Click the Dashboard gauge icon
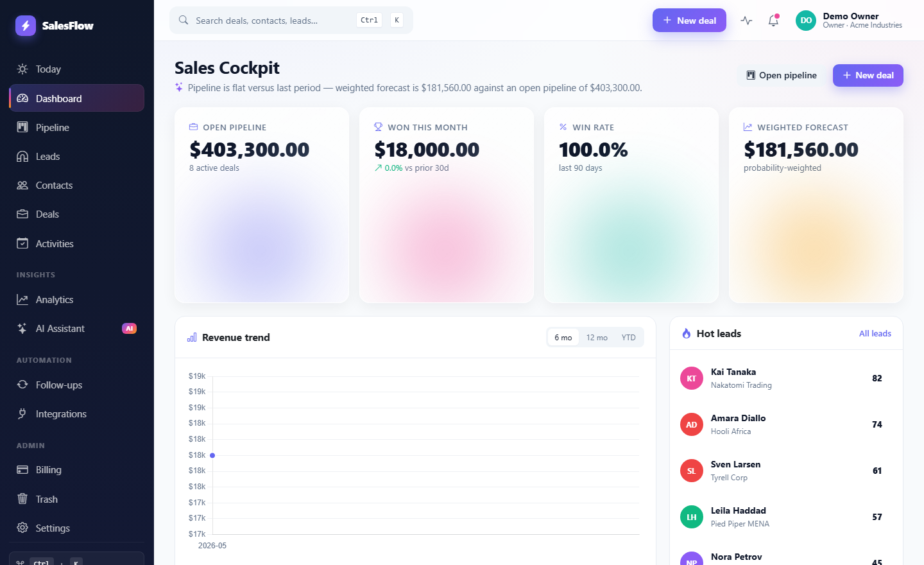The height and width of the screenshot is (565, 924). click(x=22, y=98)
